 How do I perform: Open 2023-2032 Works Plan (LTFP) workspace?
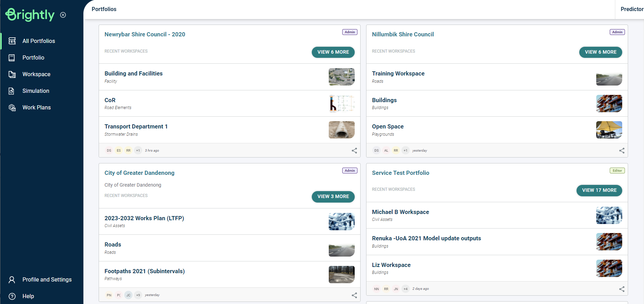click(x=229, y=222)
